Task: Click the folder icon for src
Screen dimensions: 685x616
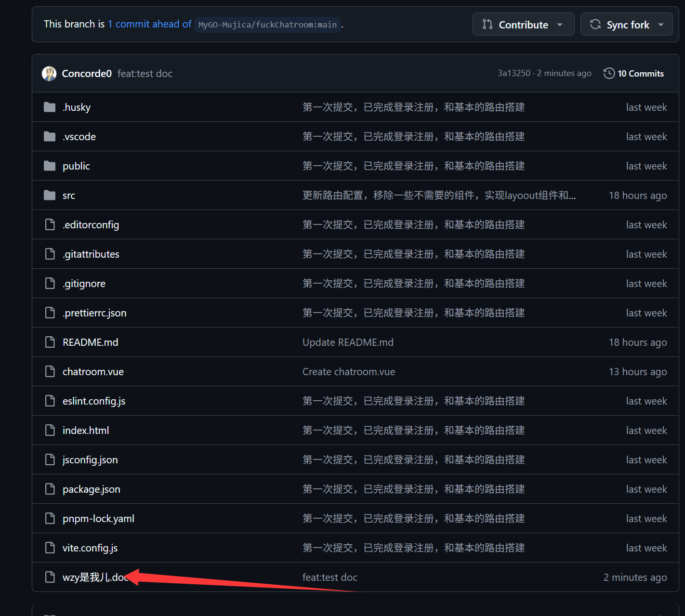Action: click(x=50, y=195)
